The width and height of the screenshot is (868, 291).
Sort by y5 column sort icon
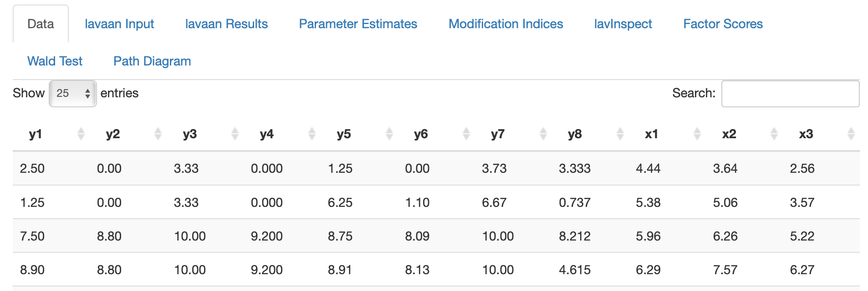coord(389,134)
